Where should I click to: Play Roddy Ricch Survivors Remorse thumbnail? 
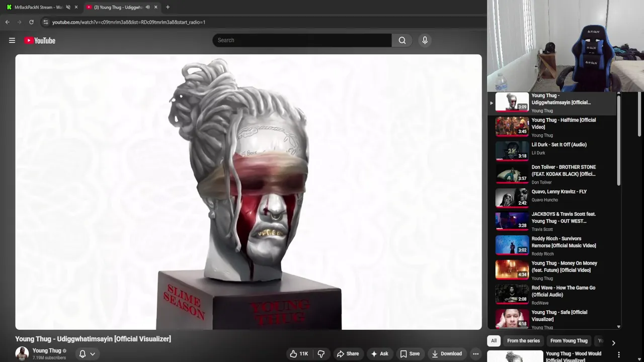click(512, 245)
